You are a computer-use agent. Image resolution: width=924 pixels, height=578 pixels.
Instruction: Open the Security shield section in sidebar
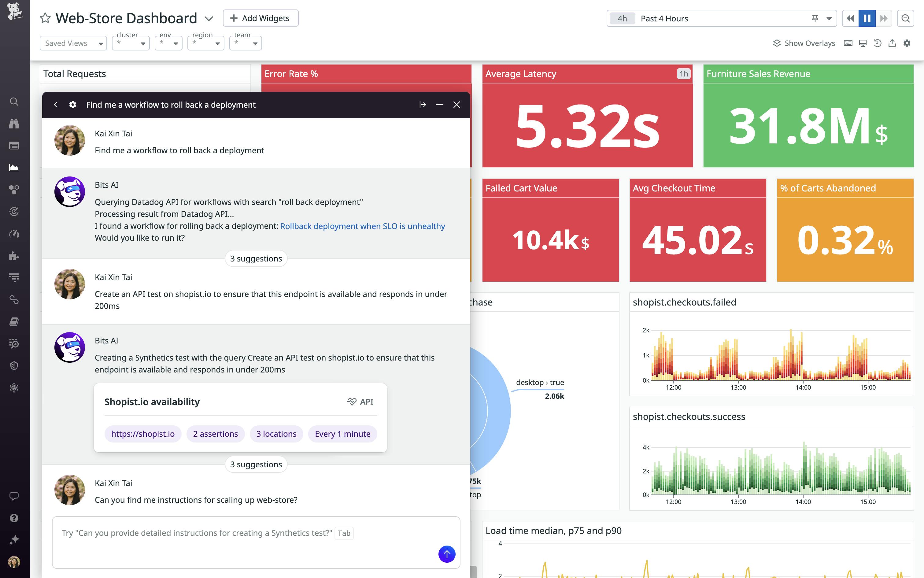coord(14,365)
